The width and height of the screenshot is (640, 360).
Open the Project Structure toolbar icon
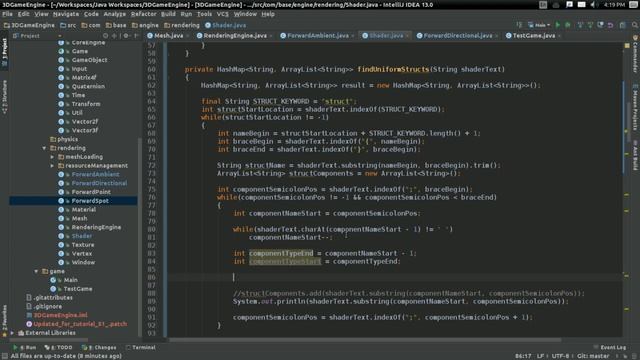click(x=622, y=25)
